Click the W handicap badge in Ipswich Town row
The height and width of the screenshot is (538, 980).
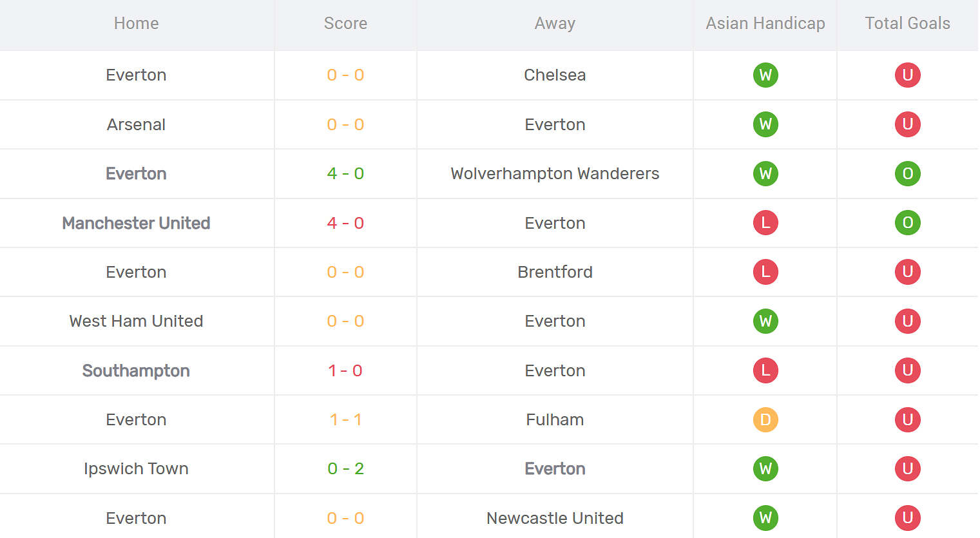pos(765,469)
